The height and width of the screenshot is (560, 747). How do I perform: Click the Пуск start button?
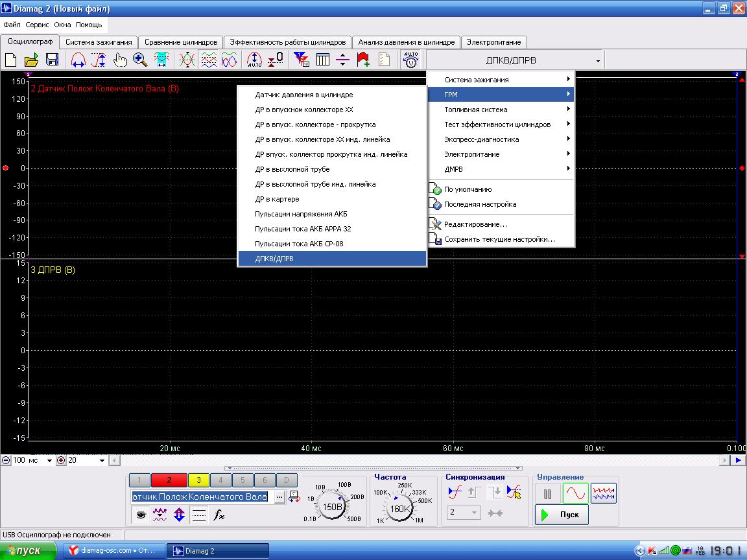tap(562, 515)
